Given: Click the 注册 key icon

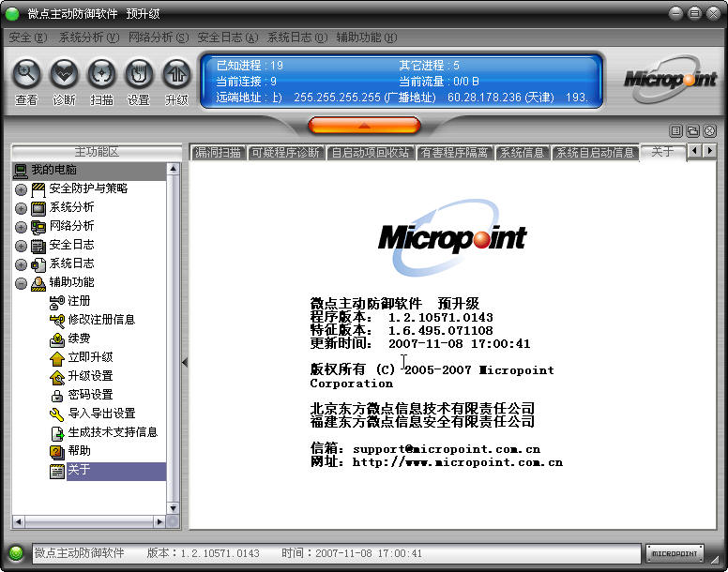Looking at the screenshot, I should click(x=56, y=302).
